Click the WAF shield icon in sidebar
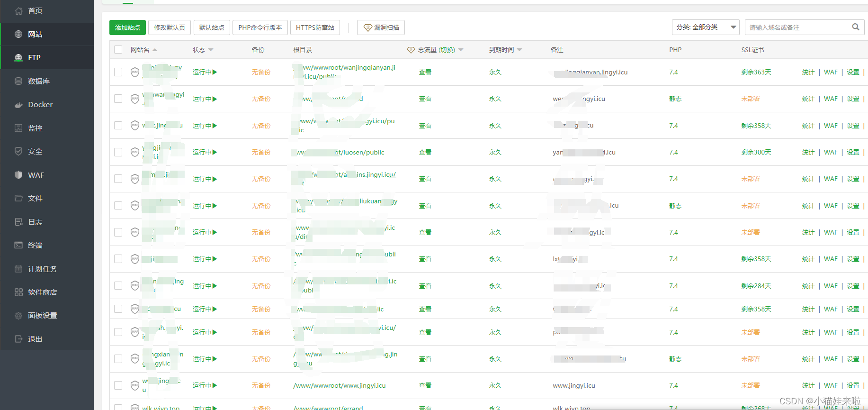Image resolution: width=868 pixels, height=410 pixels. point(18,175)
